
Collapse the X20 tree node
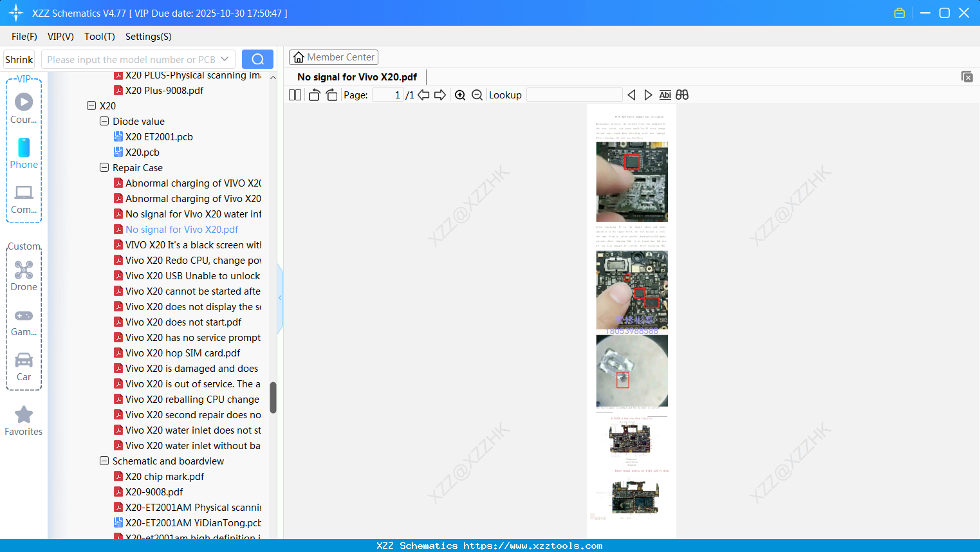[91, 106]
